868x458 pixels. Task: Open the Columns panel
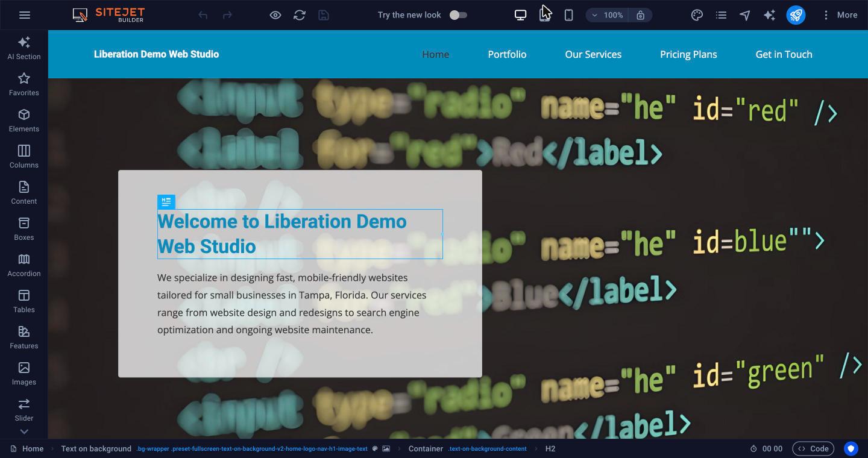[x=24, y=157]
